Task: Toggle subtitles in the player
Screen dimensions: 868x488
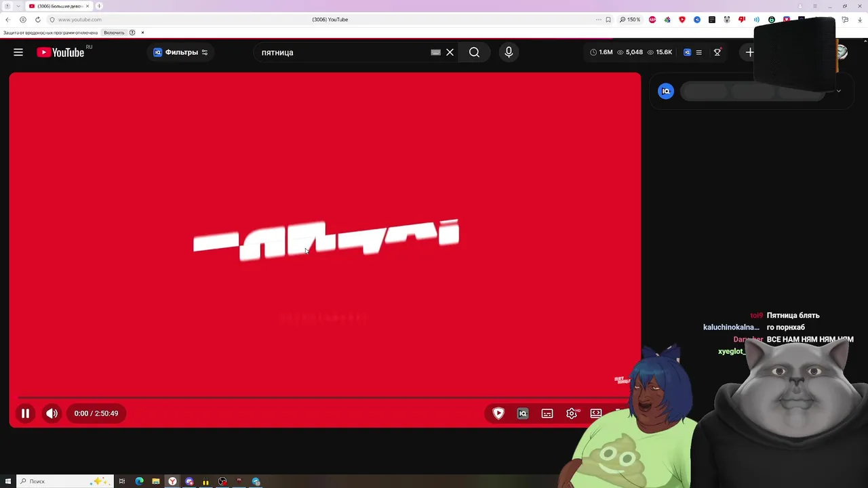Action: [547, 413]
